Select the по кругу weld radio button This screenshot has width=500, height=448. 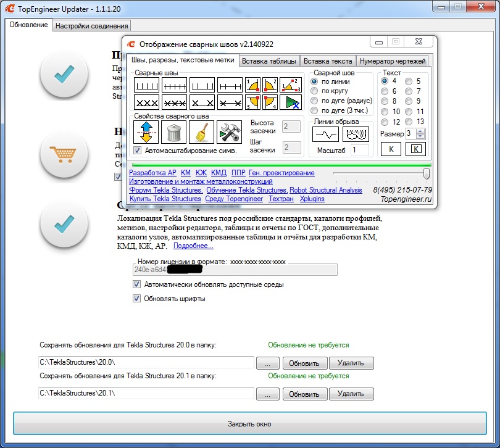point(314,91)
